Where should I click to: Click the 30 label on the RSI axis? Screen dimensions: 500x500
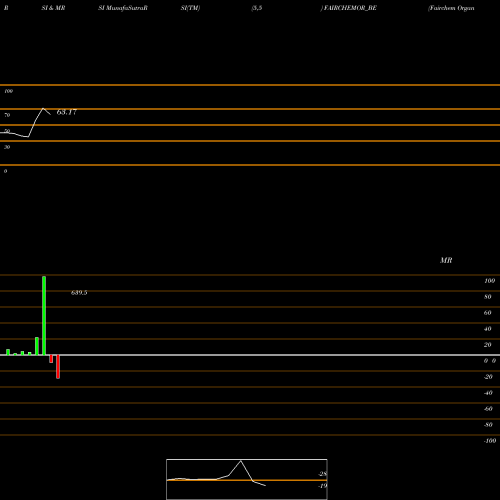coord(7,147)
